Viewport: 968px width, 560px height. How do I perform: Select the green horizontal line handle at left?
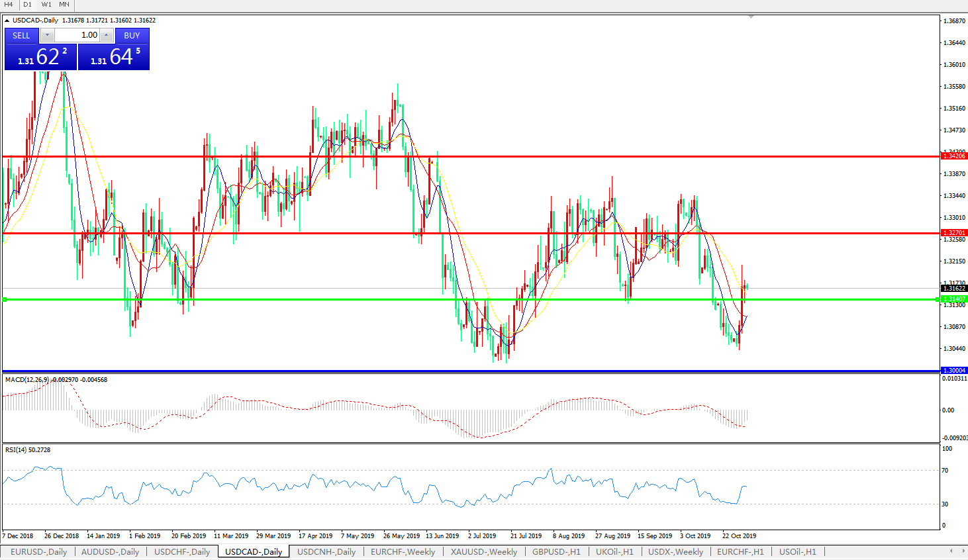click(x=5, y=300)
